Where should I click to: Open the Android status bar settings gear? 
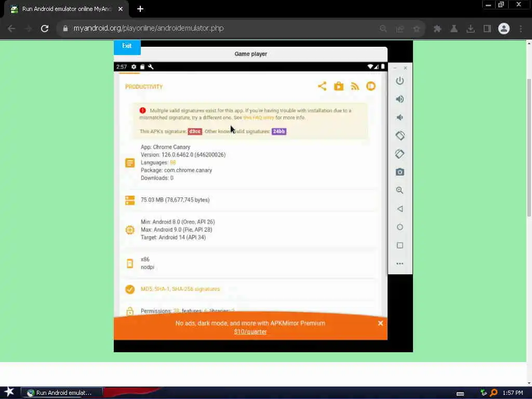coord(134,67)
